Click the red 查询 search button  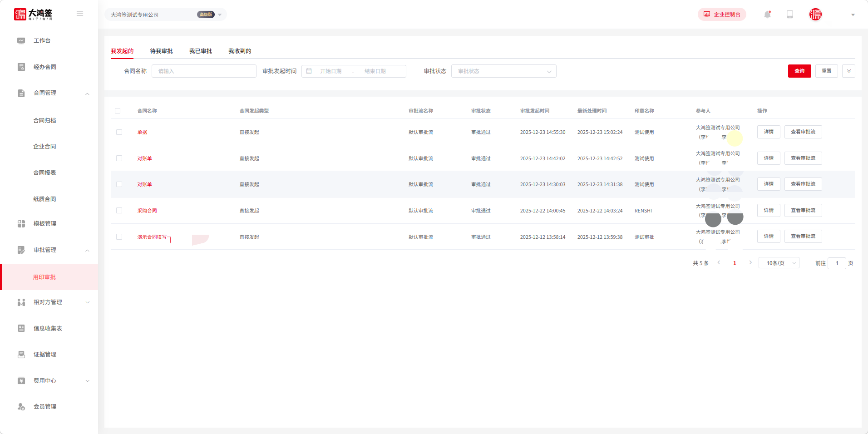(x=799, y=71)
